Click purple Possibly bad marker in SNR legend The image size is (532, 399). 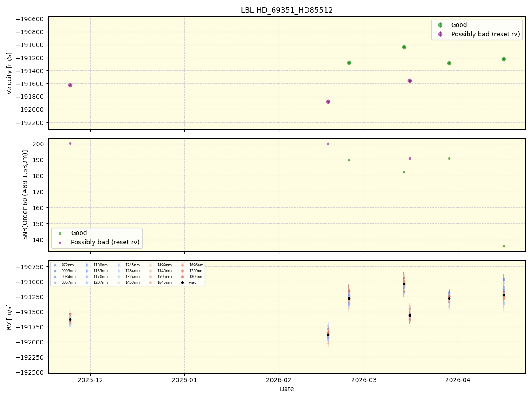[60, 243]
